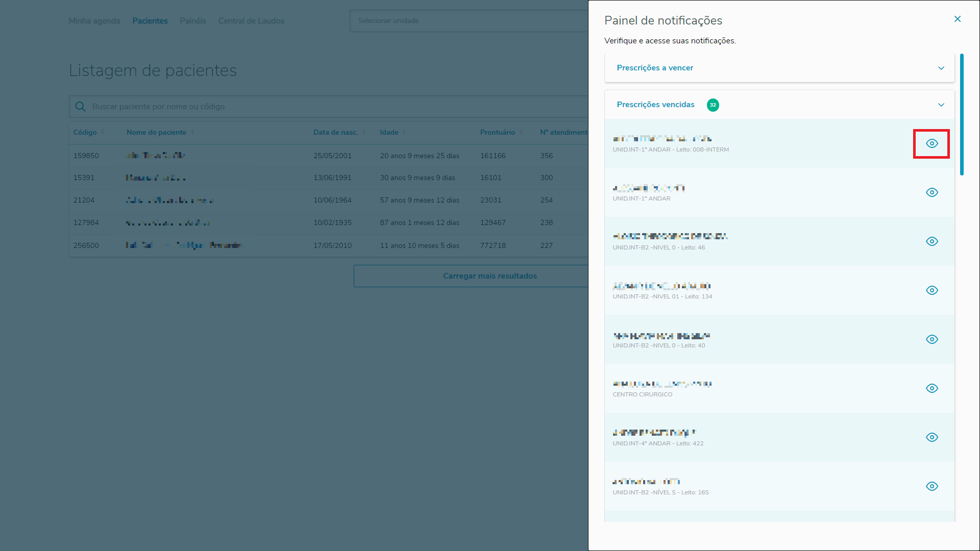The image size is (980, 551).
Task: Open eye icon for Leito 46 notification
Action: (x=932, y=241)
